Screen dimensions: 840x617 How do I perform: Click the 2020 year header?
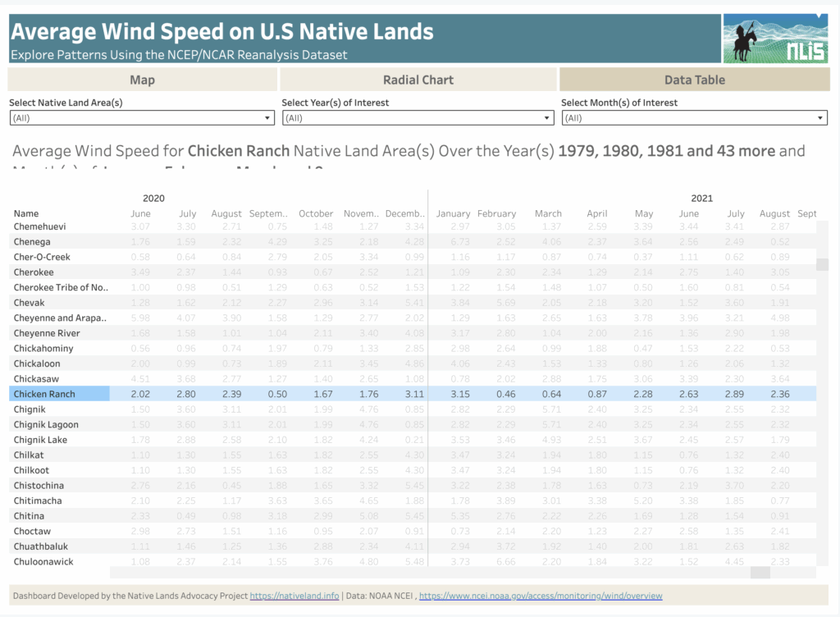tap(153, 199)
